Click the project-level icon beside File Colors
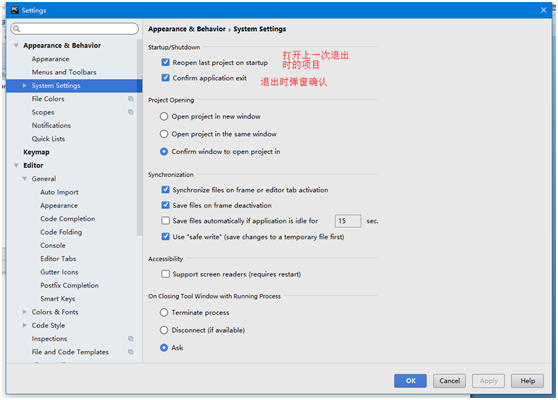The image size is (558, 400). [131, 99]
